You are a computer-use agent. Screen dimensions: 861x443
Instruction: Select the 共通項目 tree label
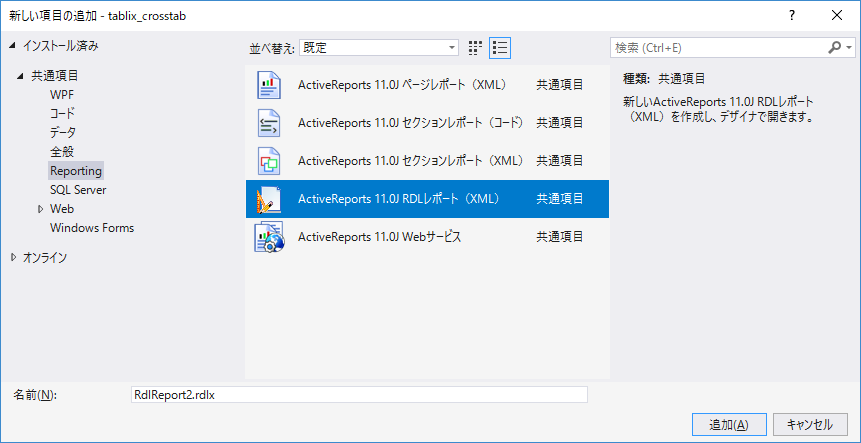[54, 76]
